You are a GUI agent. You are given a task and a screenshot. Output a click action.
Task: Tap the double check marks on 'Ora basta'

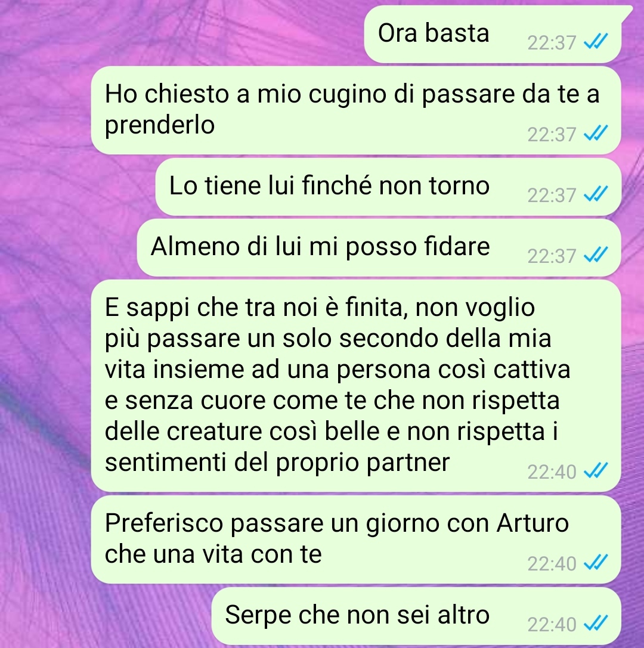click(596, 42)
